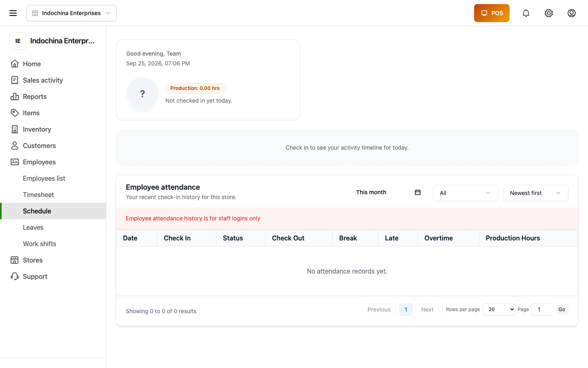This screenshot has width=588, height=368.
Task: Click the Previous pagination button
Action: pyautogui.click(x=379, y=310)
